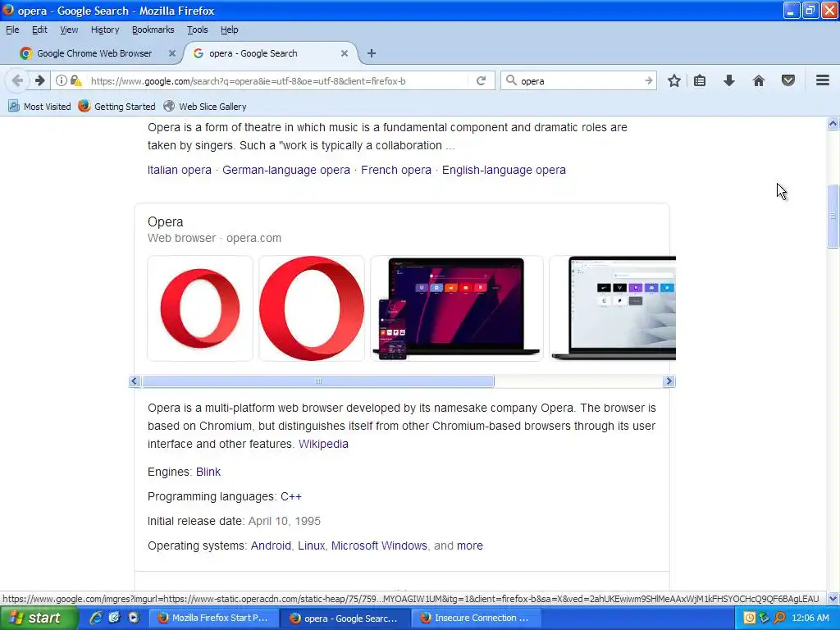The image size is (840, 630).
Task: View the first small Opera logo image
Action: coord(200,308)
